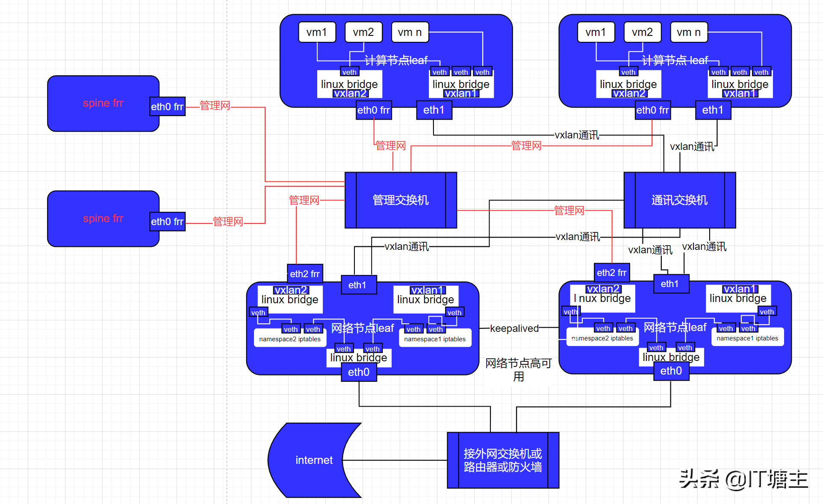Select vm n in right compute node
Image resolution: width=823 pixels, height=504 pixels.
point(689,32)
